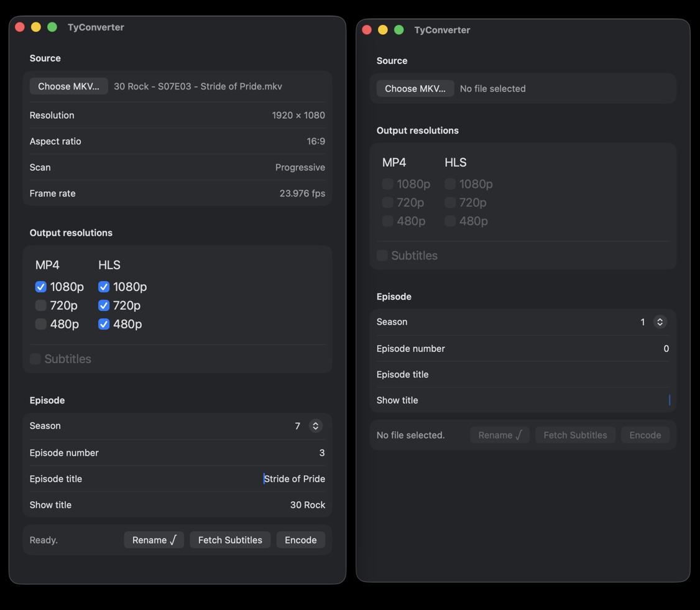Viewport: 700px width, 610px height.
Task: Click scan value Progressive
Action: tap(300, 167)
